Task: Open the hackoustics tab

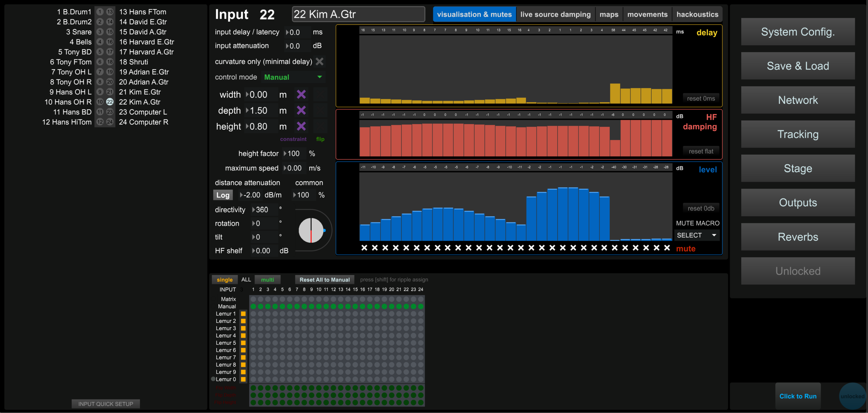Action: coord(697,14)
